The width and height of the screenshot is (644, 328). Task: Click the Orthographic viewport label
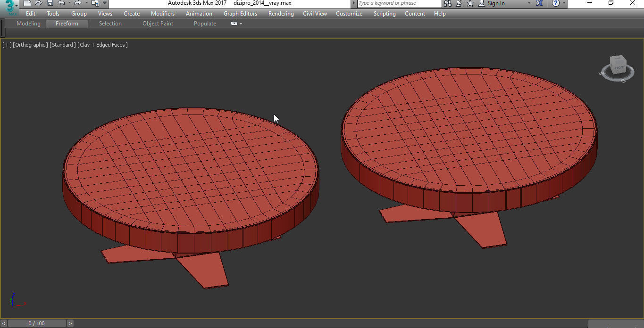pos(31,45)
